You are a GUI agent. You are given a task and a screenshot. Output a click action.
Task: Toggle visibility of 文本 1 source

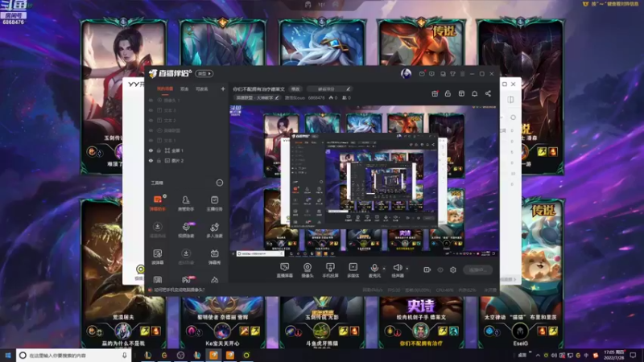click(151, 140)
